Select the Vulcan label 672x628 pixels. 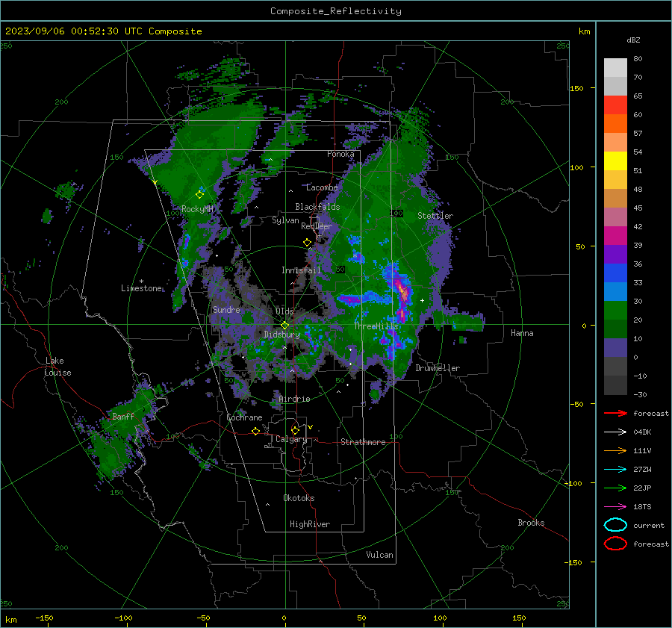pyautogui.click(x=379, y=555)
